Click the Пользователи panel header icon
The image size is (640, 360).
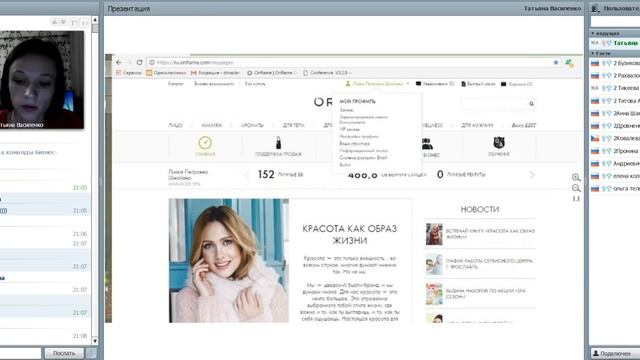click(595, 8)
